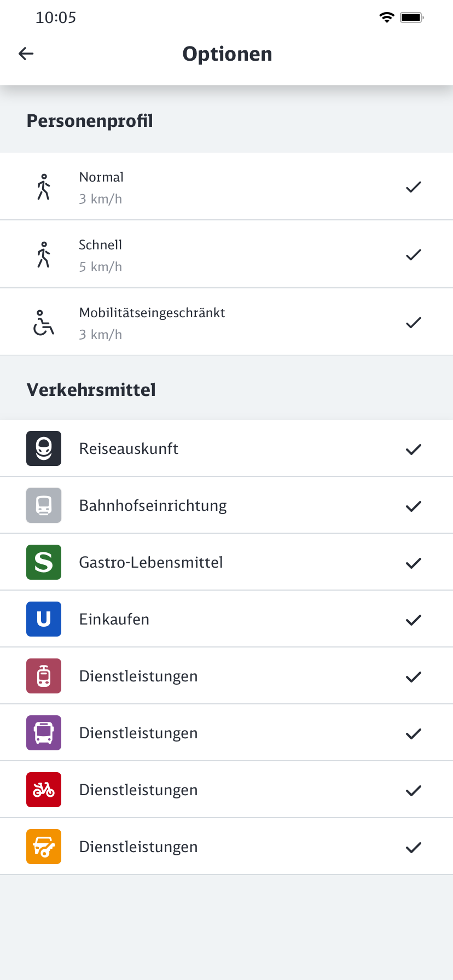Uncheck the Mobilitätseingeschränkt checkmark

pyautogui.click(x=414, y=323)
